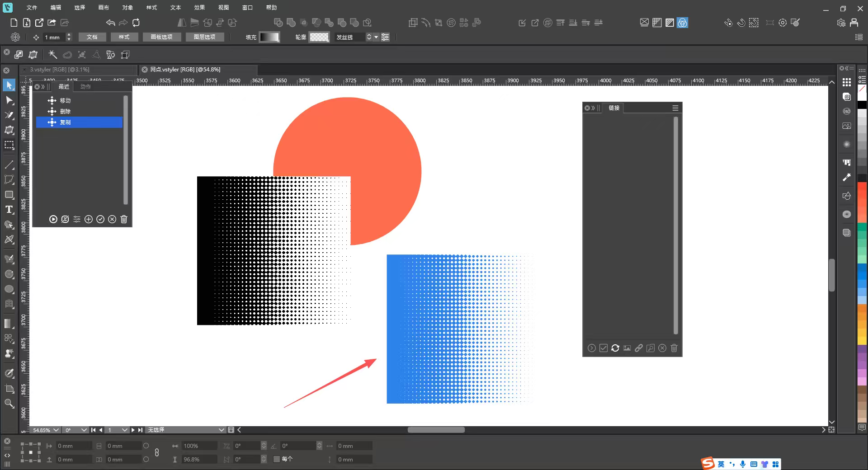
Task: Activate the Zoom magnifier tool
Action: (x=9, y=403)
